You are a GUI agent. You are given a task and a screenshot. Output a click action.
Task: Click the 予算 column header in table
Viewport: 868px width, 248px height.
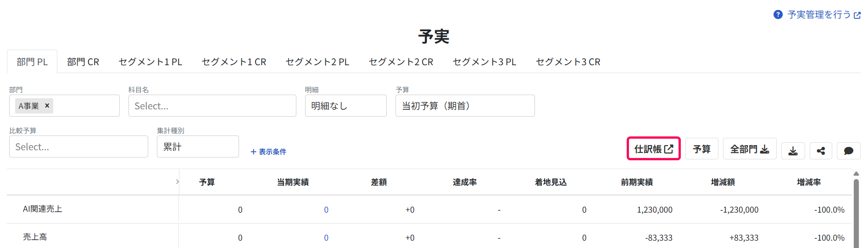(x=207, y=182)
